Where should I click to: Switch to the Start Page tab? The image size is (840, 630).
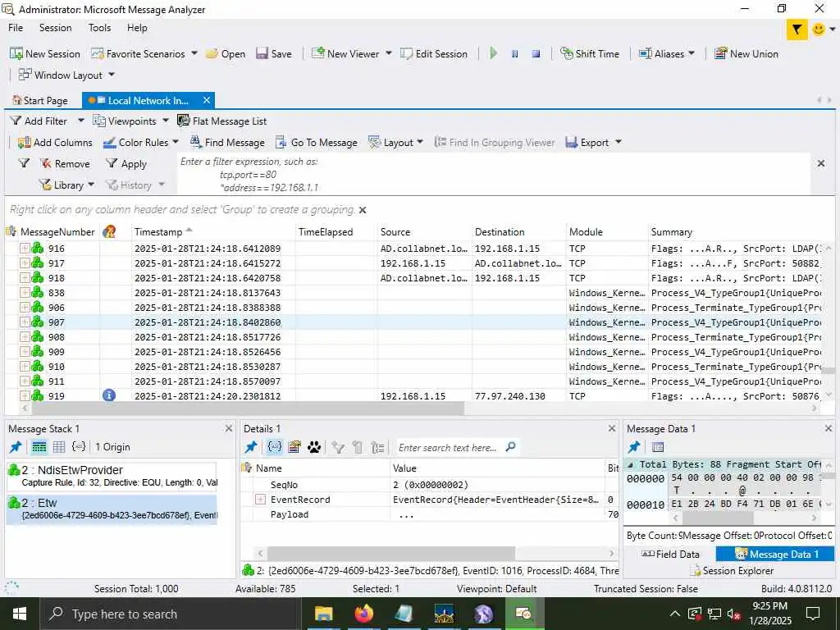pyautogui.click(x=41, y=101)
